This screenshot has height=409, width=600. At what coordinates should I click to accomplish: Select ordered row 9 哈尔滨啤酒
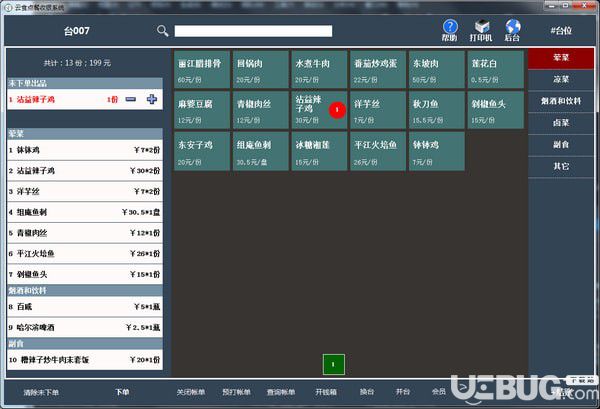coord(85,328)
